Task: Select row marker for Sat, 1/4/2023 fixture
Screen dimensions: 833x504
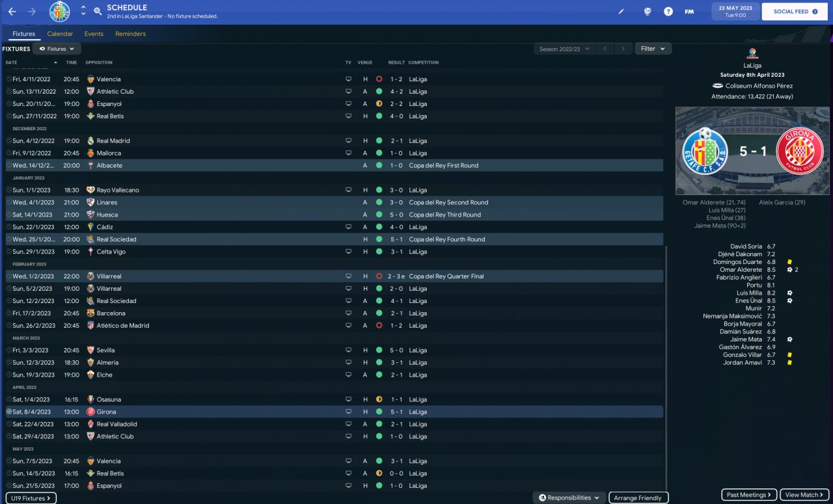Action: [8, 399]
